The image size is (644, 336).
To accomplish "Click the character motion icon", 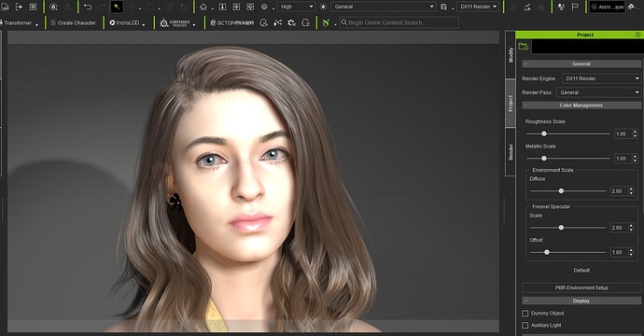I will [561, 7].
